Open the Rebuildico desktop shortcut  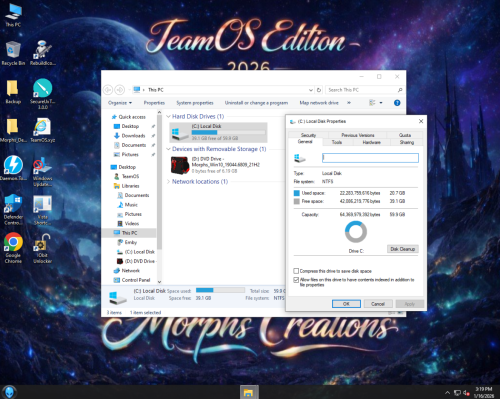point(42,53)
